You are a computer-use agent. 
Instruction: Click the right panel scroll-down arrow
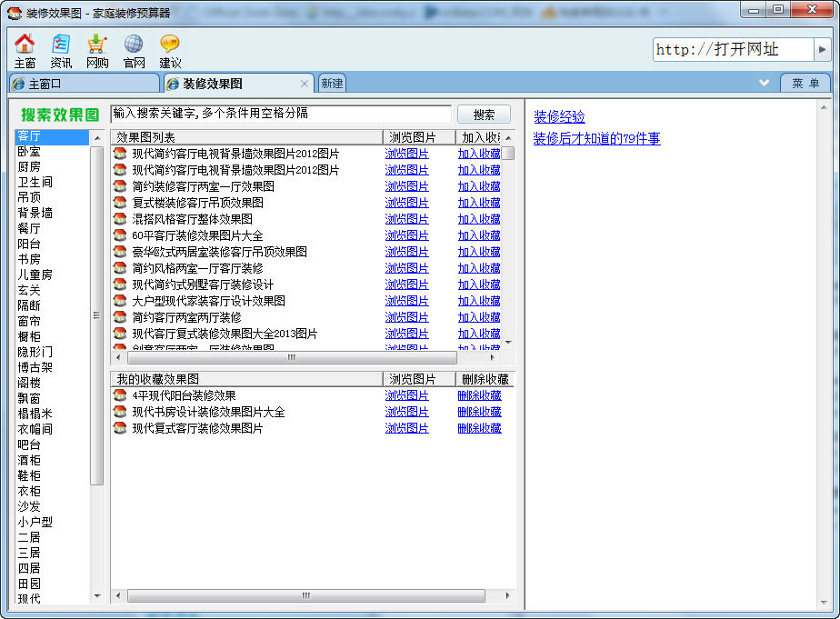tap(824, 603)
